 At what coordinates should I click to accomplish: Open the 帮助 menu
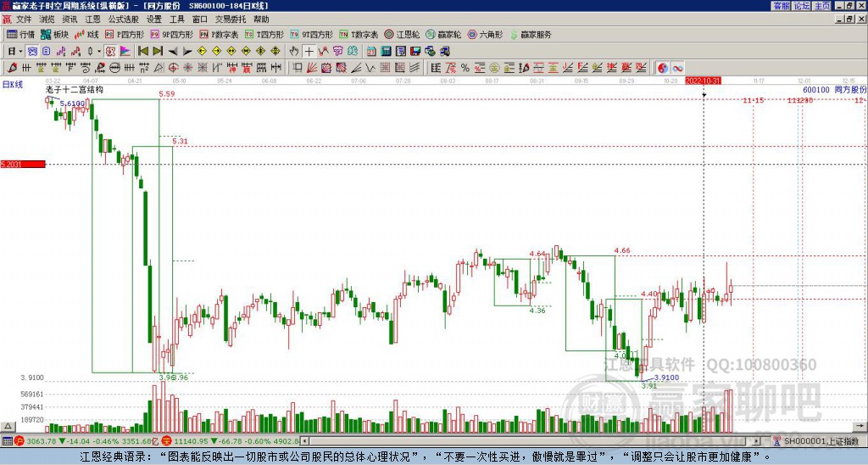261,20
